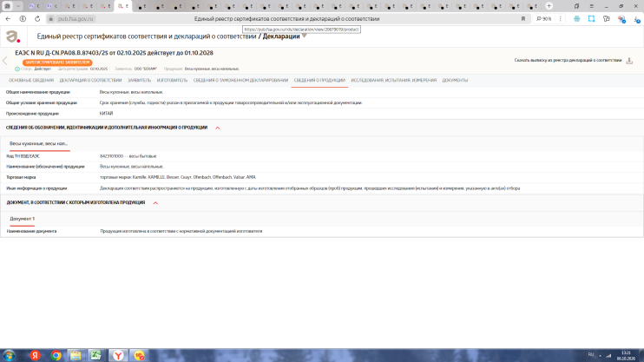Open the Yandex translate extension icon

click(x=606, y=19)
